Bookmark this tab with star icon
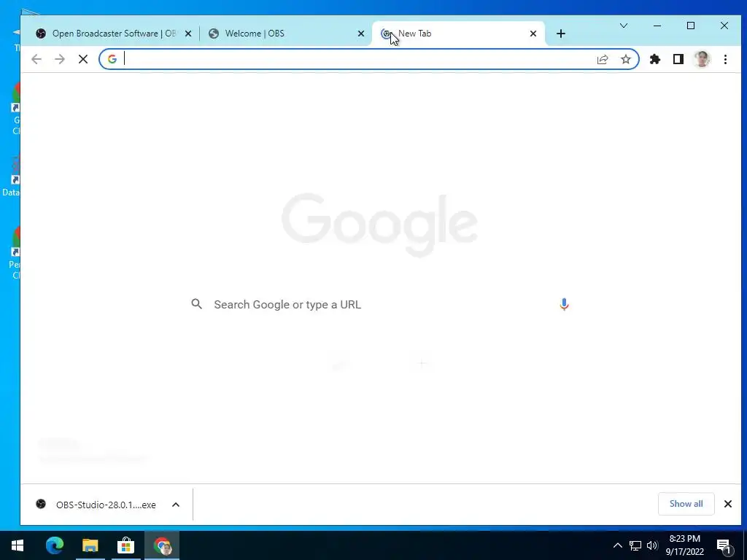Viewport: 747px width, 560px height. pos(625,59)
